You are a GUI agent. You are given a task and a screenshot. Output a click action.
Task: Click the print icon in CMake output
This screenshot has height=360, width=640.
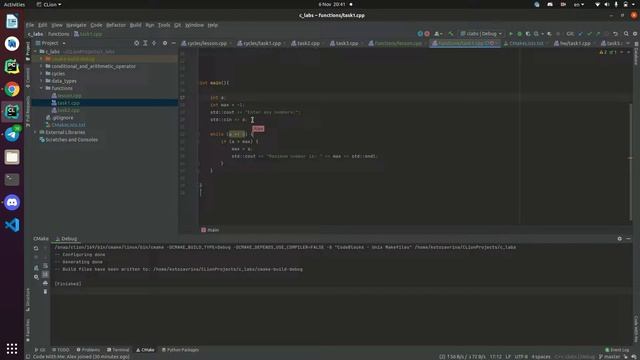45,283
